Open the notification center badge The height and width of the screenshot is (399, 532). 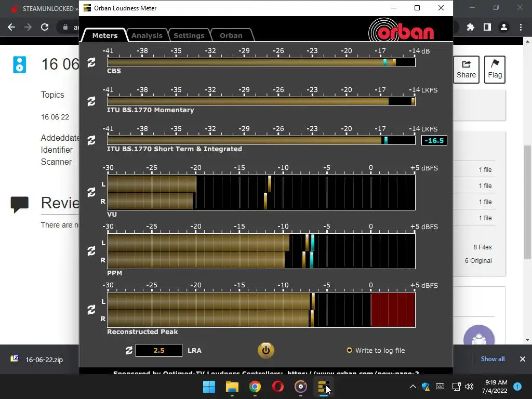517,387
